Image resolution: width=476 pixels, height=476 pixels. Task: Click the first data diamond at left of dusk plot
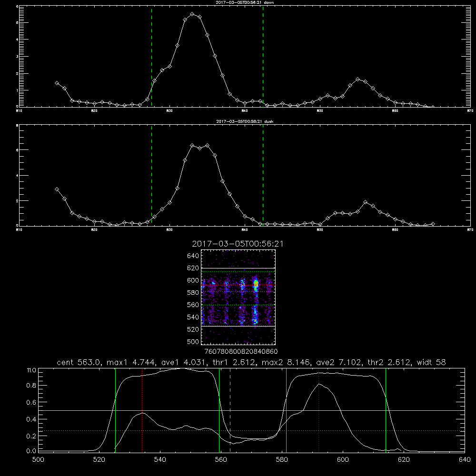pos(57,189)
